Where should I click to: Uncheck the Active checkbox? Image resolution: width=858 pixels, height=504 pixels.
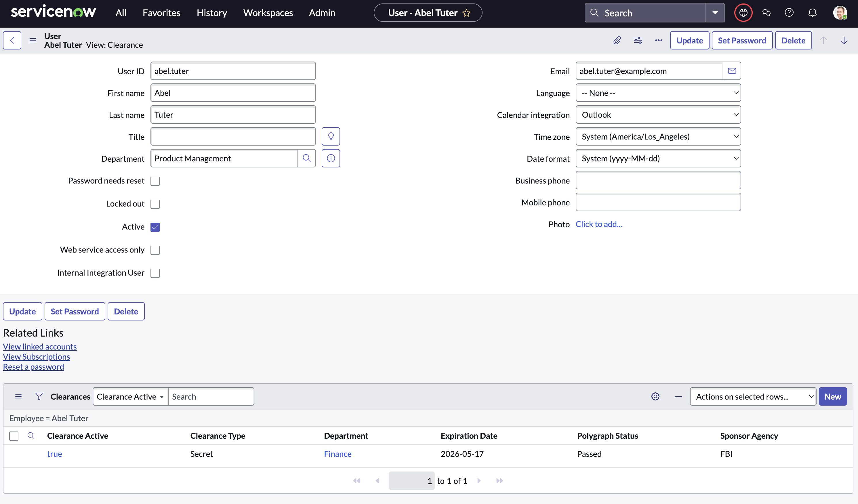click(x=155, y=227)
